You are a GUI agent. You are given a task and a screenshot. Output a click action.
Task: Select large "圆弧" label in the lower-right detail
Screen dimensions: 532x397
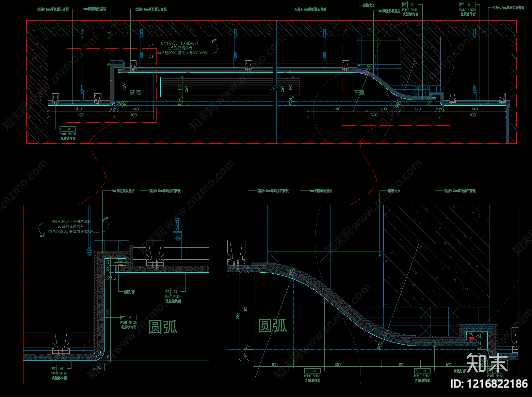pyautogui.click(x=272, y=326)
